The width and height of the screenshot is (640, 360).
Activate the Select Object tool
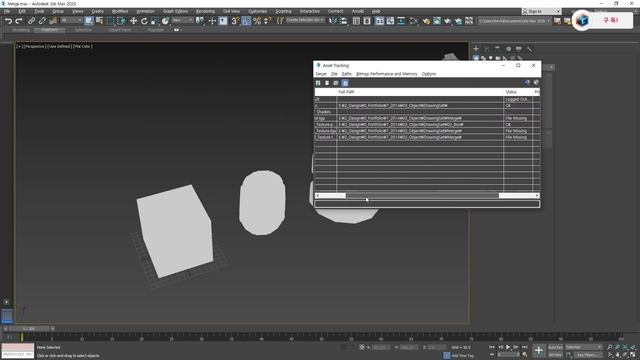(x=89, y=21)
